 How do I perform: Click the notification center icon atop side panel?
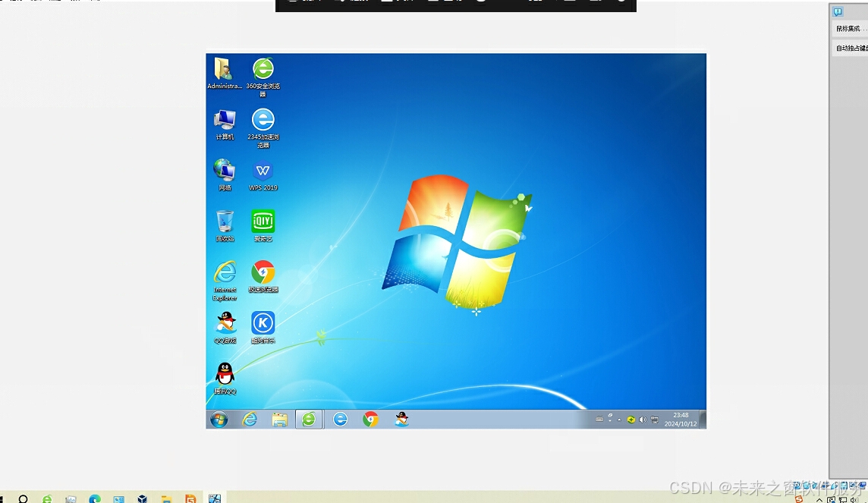click(x=838, y=11)
